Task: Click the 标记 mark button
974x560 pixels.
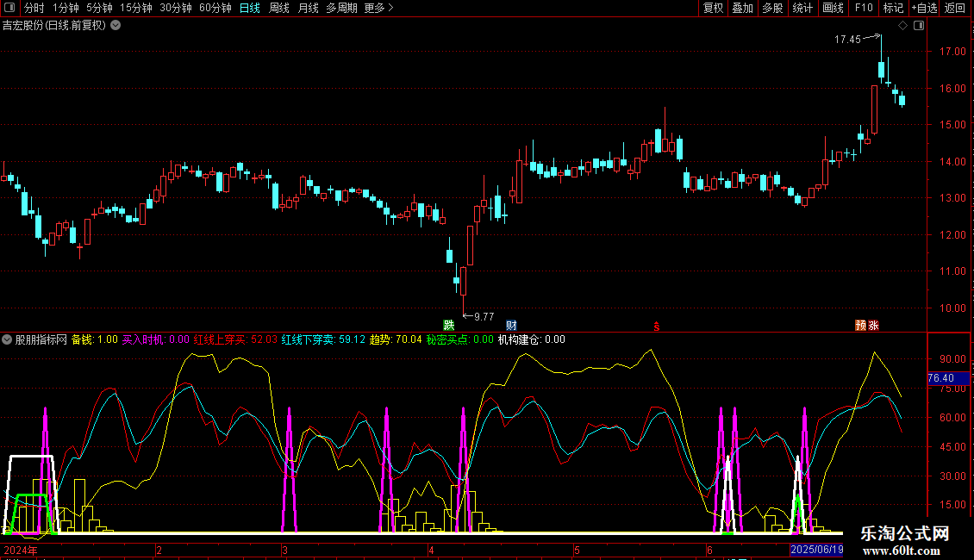Action: click(x=893, y=8)
